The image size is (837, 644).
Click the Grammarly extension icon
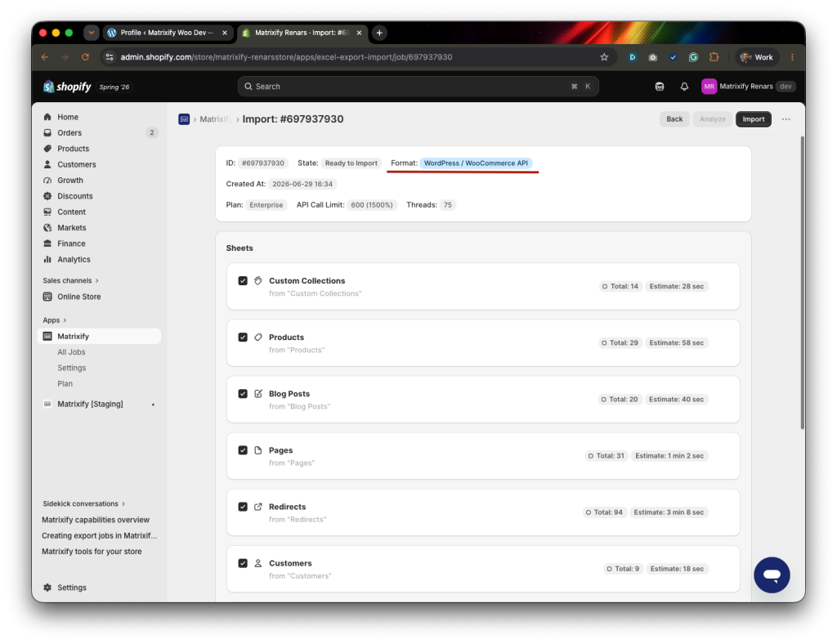point(693,57)
